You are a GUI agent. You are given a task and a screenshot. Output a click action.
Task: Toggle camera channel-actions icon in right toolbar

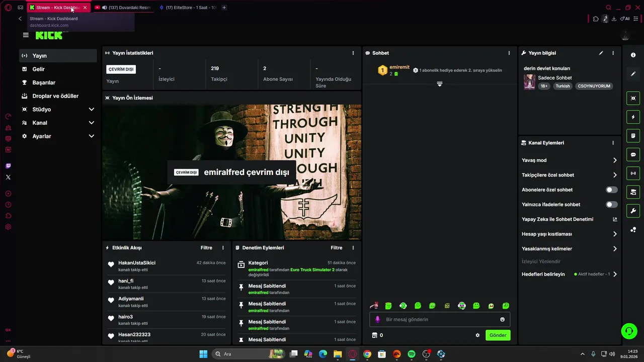(x=633, y=192)
